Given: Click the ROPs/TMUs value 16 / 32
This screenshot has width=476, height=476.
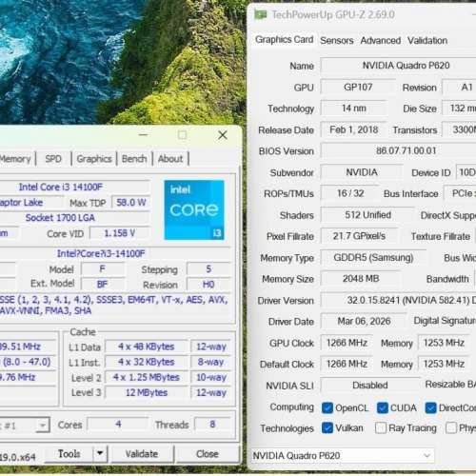Looking at the screenshot, I should pos(350,193).
